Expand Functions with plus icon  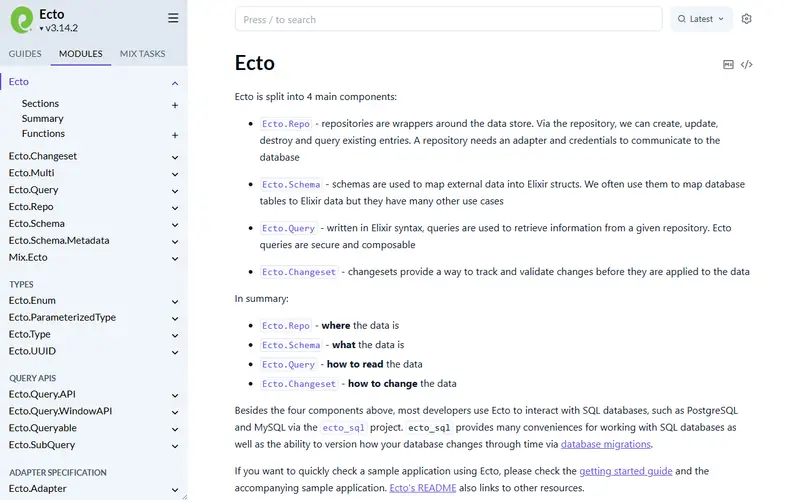pos(175,135)
